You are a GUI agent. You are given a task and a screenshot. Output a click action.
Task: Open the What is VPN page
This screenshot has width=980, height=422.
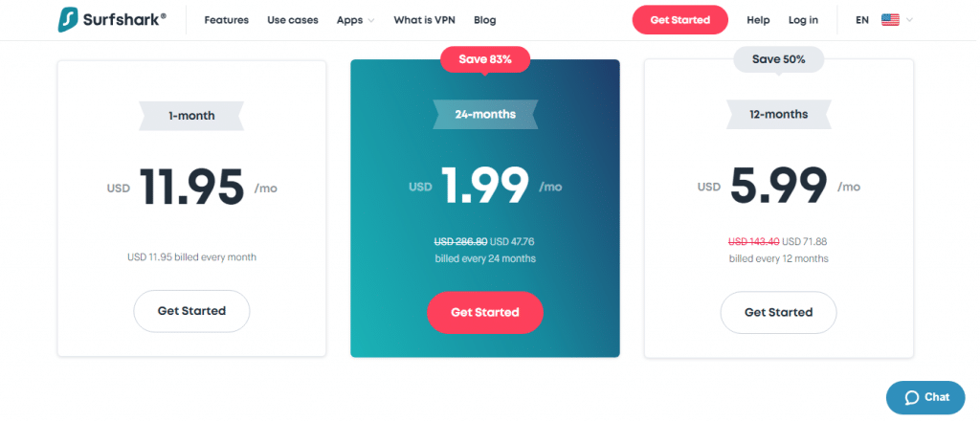(424, 20)
